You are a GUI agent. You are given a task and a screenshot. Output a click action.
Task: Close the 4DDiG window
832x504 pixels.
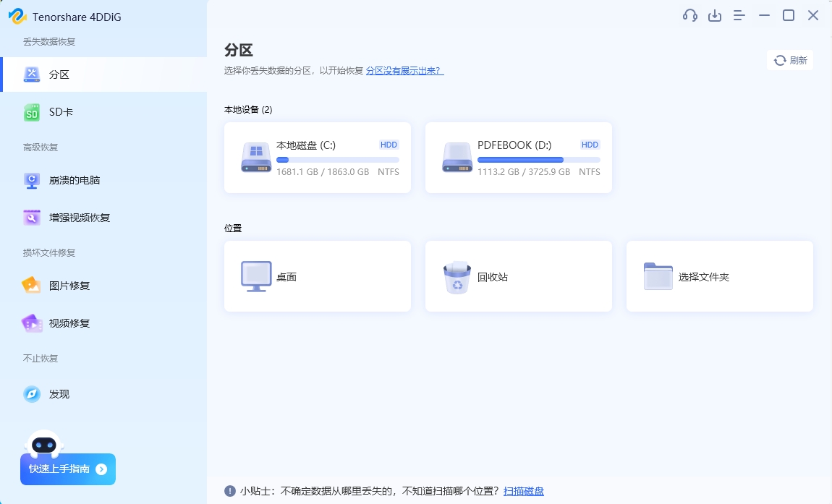point(813,15)
